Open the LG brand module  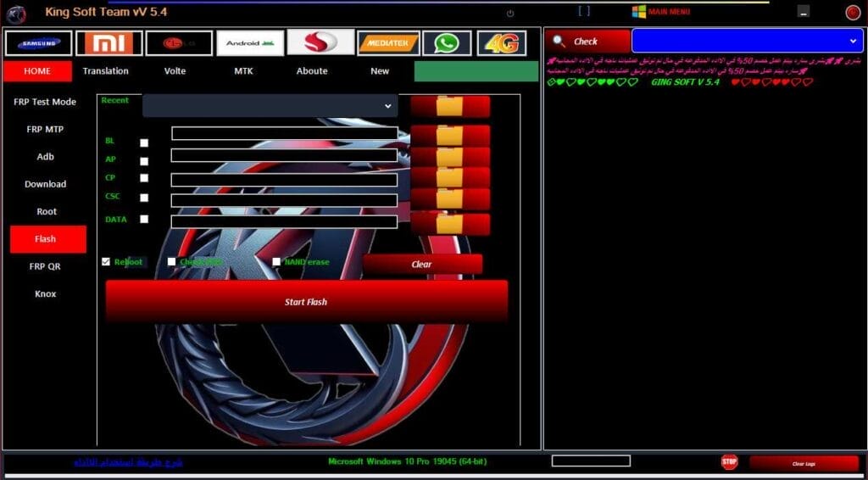[x=179, y=43]
